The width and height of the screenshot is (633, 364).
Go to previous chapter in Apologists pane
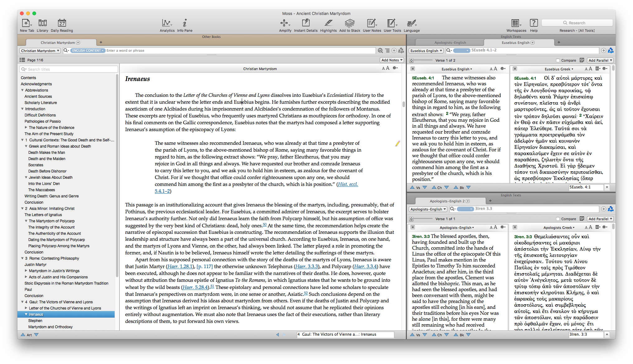(434, 335)
